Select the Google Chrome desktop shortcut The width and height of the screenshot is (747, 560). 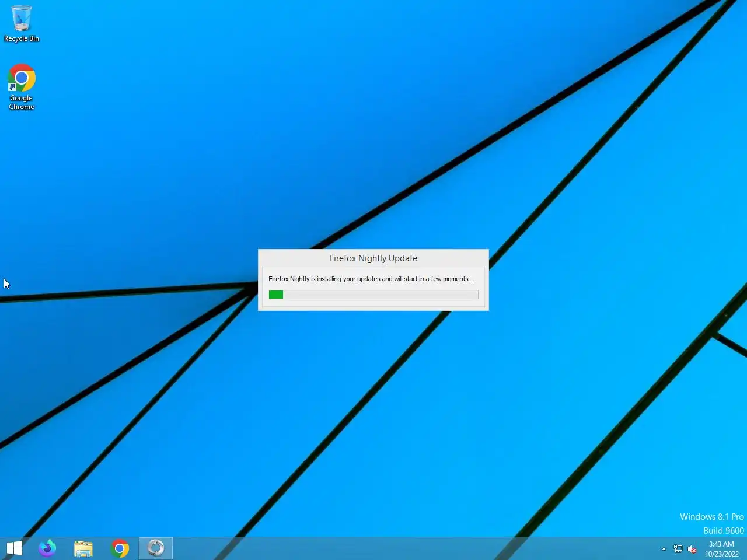point(22,87)
